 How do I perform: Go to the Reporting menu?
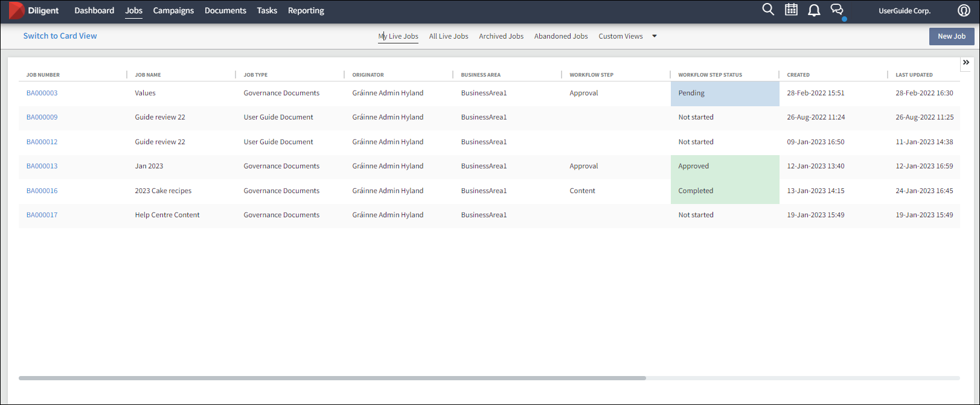pyautogui.click(x=306, y=11)
